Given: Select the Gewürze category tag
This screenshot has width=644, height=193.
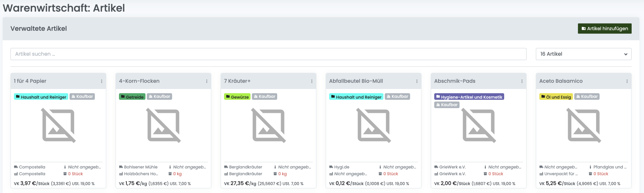Looking at the screenshot, I should click(x=237, y=97).
